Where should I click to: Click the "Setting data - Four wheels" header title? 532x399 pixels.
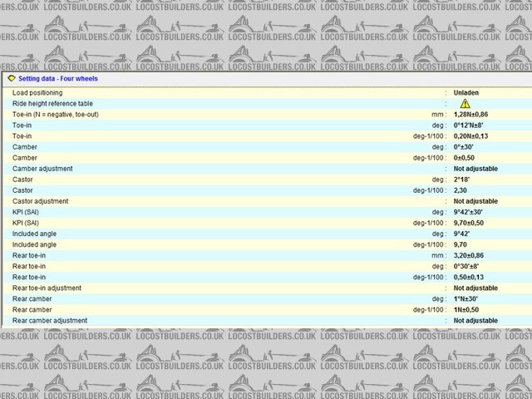coord(58,78)
